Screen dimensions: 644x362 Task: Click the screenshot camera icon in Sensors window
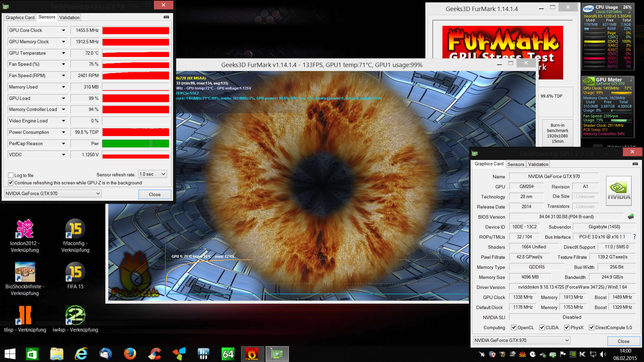[166, 17]
